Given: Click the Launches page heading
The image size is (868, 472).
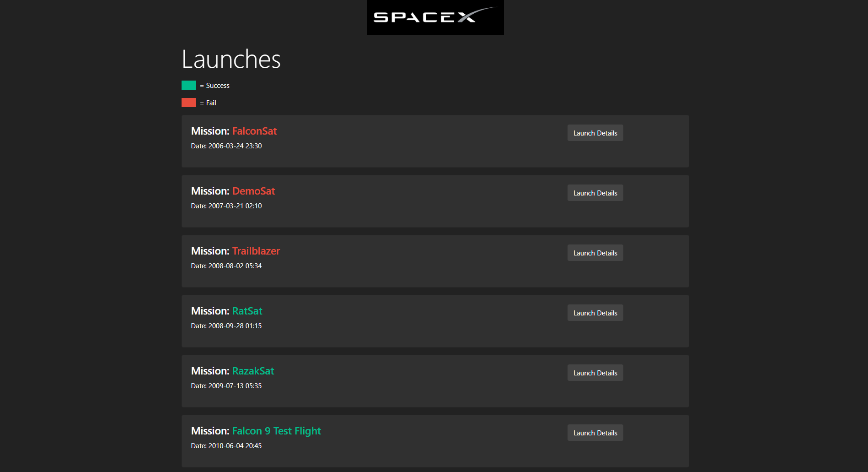Looking at the screenshot, I should tap(231, 60).
